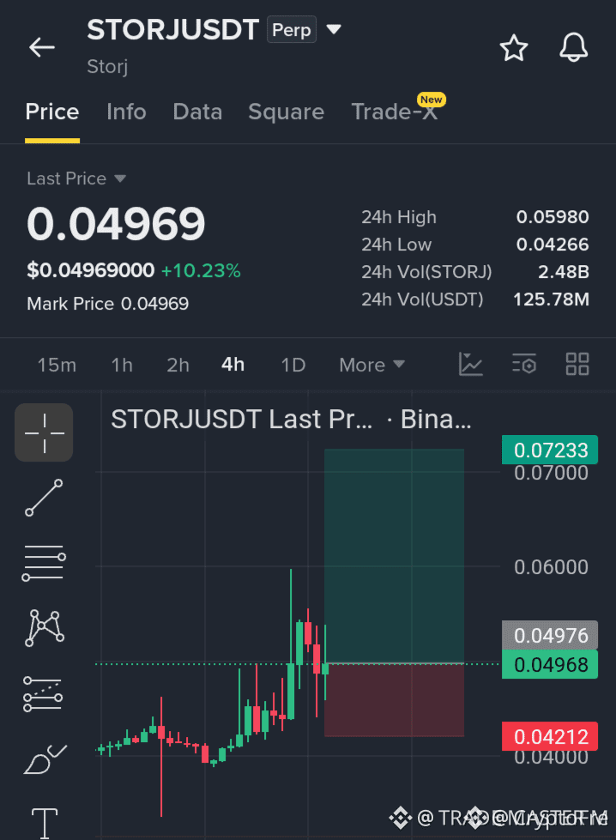The width and height of the screenshot is (616, 840).
Task: Click the +10.23% change percentage
Action: click(201, 270)
